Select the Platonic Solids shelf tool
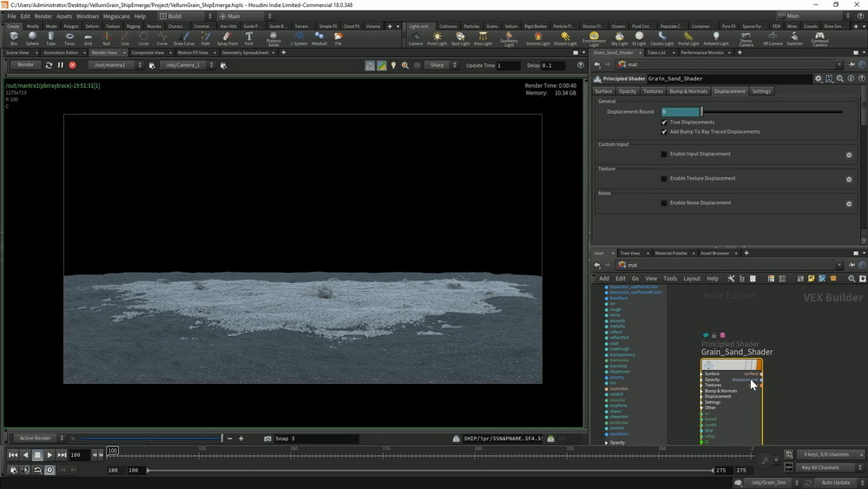868x489 pixels. point(273,39)
